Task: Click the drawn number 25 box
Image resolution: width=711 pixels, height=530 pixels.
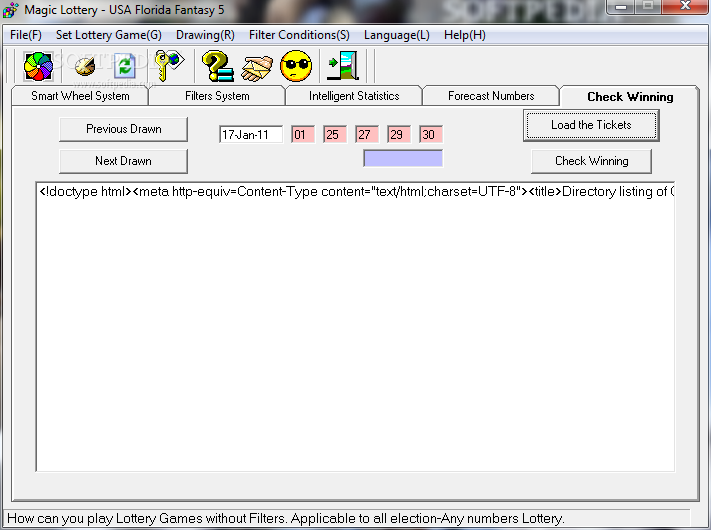Action: pos(335,134)
